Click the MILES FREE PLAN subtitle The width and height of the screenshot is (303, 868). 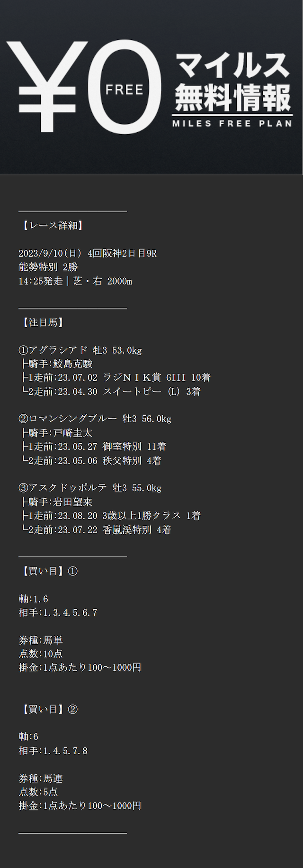tap(232, 124)
